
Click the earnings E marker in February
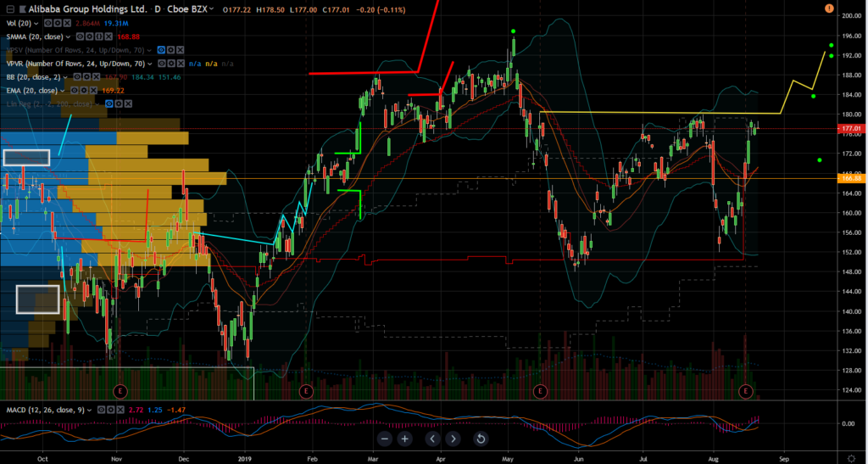tap(305, 391)
